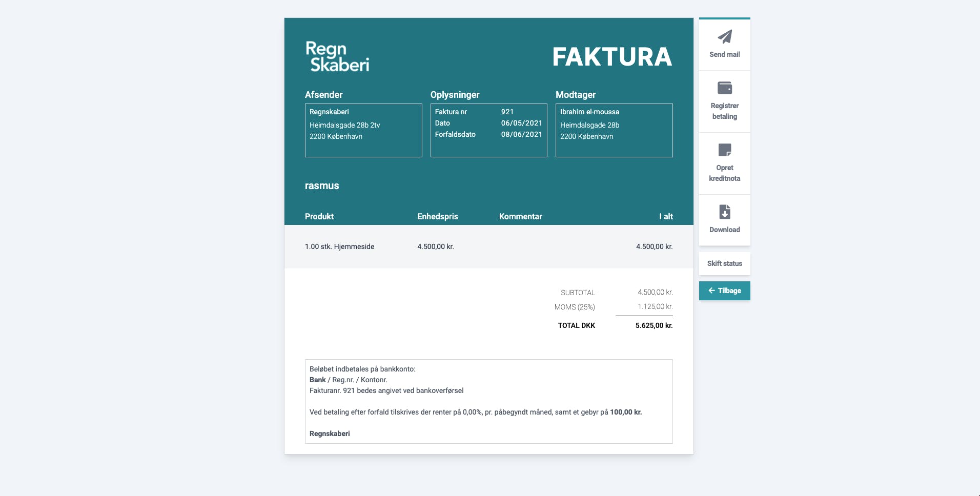Screen dimensions: 980x496
Task: Click the rasmus invoice title
Action: [x=322, y=186]
